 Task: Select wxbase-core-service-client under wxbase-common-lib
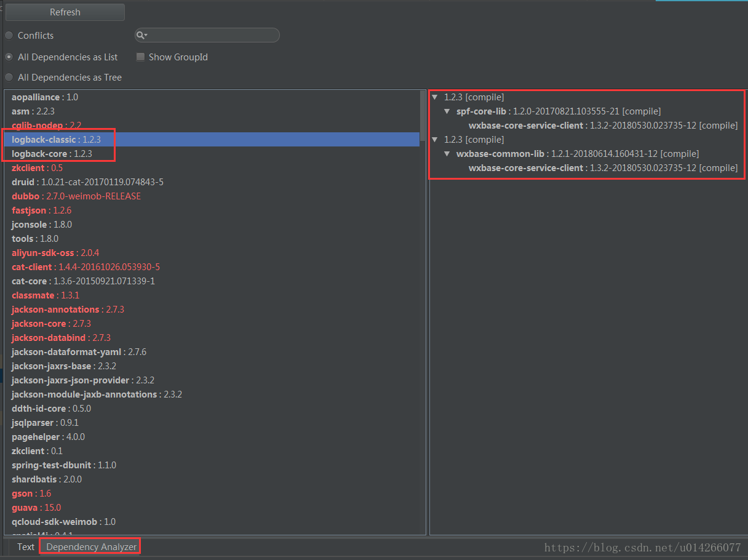pos(603,168)
